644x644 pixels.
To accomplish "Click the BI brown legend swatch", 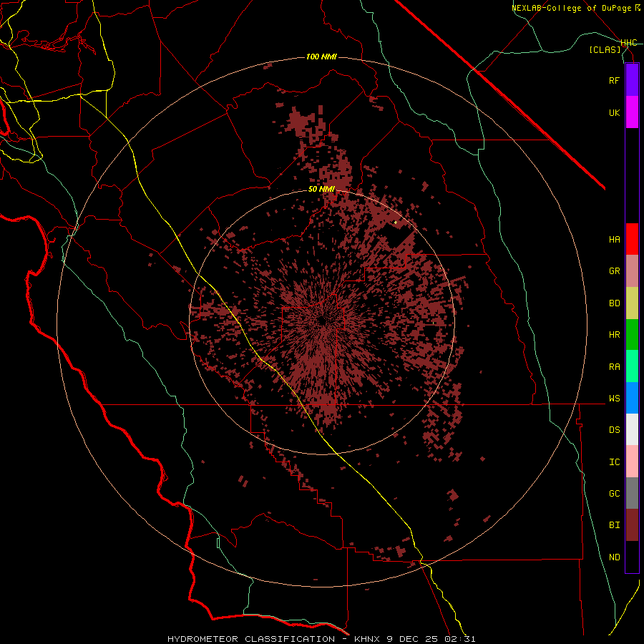I will [632, 525].
